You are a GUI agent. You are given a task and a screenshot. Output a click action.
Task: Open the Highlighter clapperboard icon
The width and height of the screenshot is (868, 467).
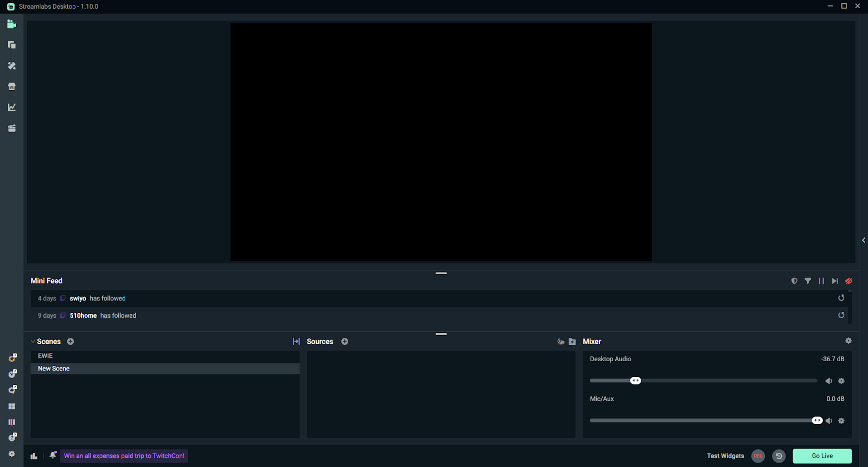11,128
